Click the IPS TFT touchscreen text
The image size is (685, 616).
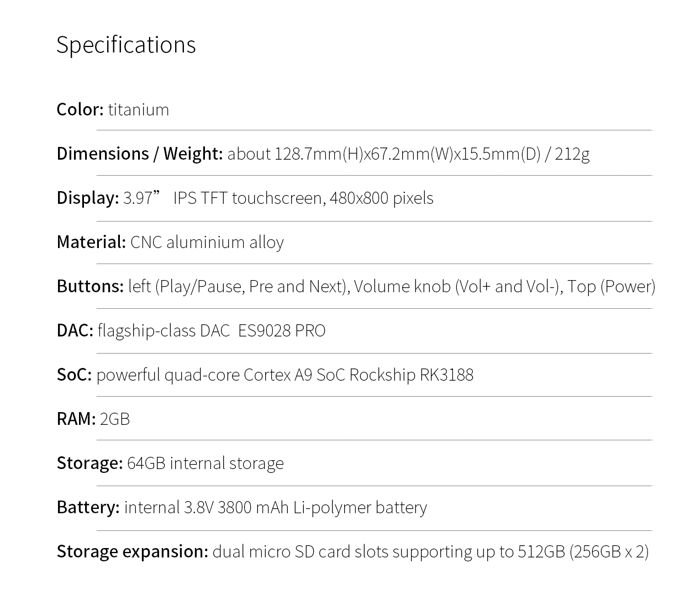249,198
